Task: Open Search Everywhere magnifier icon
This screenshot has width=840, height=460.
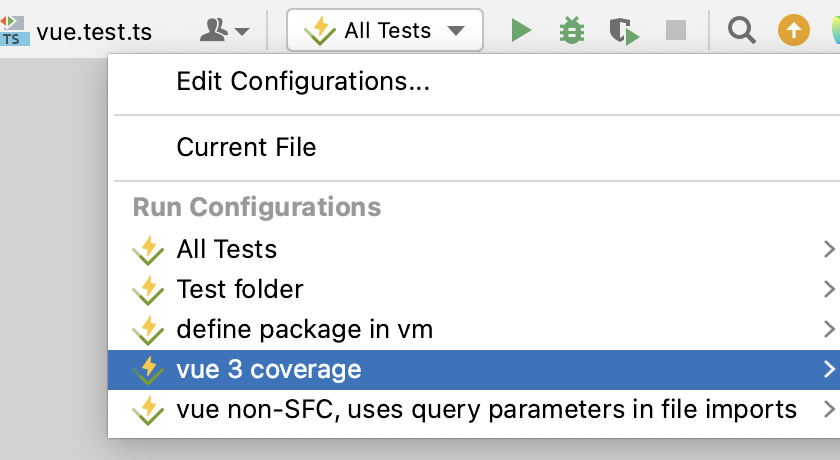Action: coord(741,31)
